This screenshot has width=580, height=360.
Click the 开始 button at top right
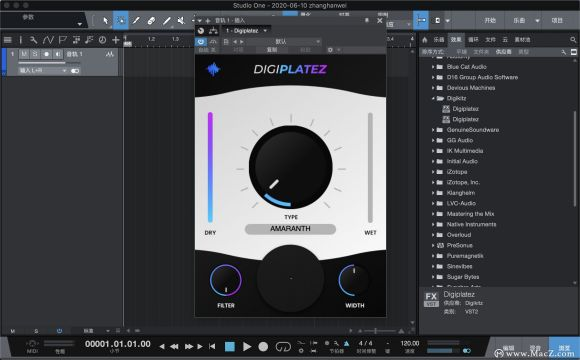pyautogui.click(x=490, y=20)
